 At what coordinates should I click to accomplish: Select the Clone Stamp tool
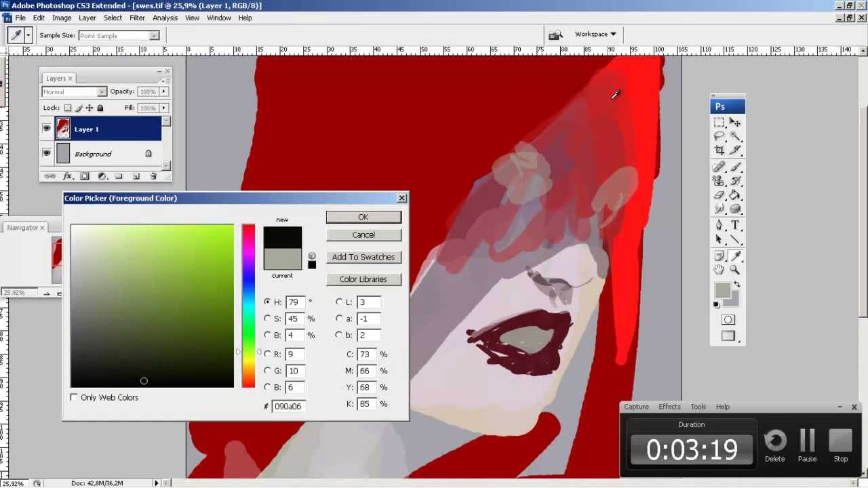(719, 181)
